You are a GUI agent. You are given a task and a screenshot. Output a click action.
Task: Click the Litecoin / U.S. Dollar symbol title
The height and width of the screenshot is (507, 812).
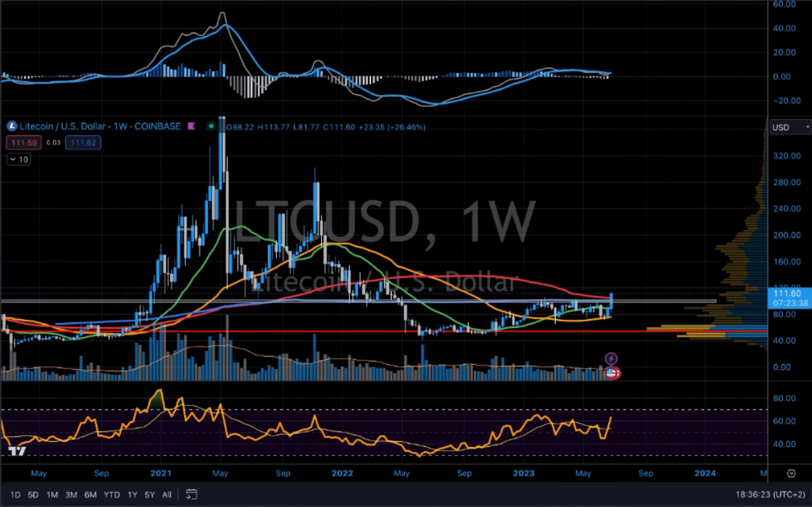(62, 126)
